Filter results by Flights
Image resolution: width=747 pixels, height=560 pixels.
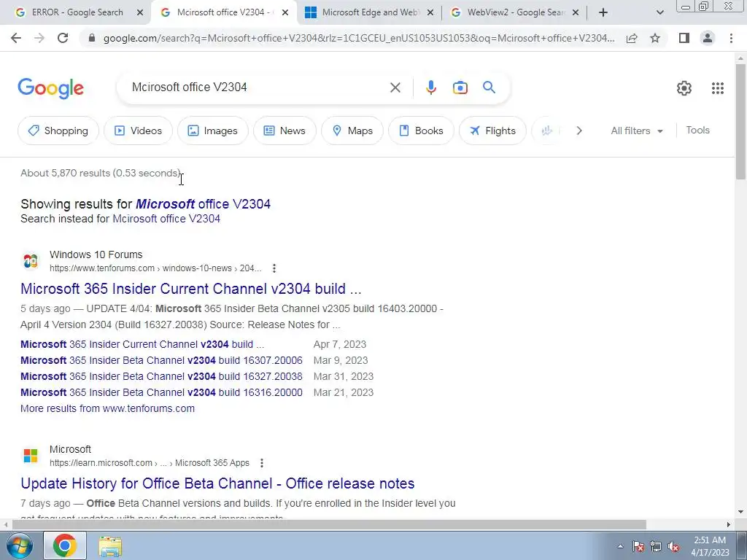click(492, 131)
